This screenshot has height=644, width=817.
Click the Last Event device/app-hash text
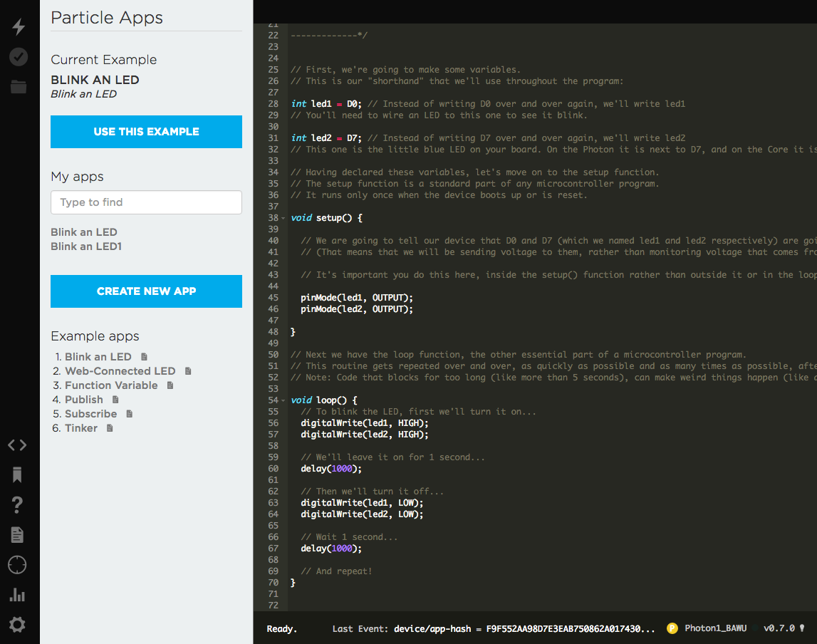pos(494,629)
